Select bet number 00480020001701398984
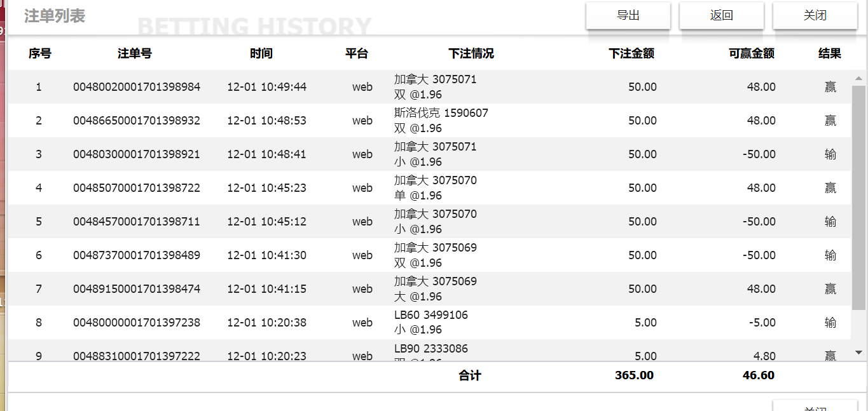 [137, 87]
